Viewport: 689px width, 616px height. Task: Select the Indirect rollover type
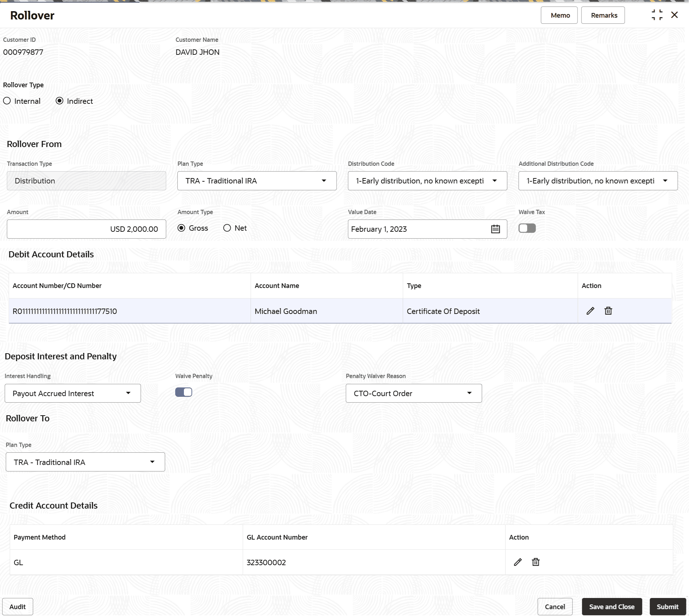click(59, 101)
